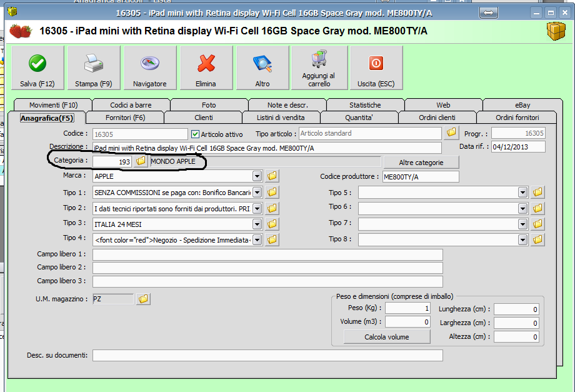Open the Navigatore compass tool
The image size is (575, 392).
150,68
